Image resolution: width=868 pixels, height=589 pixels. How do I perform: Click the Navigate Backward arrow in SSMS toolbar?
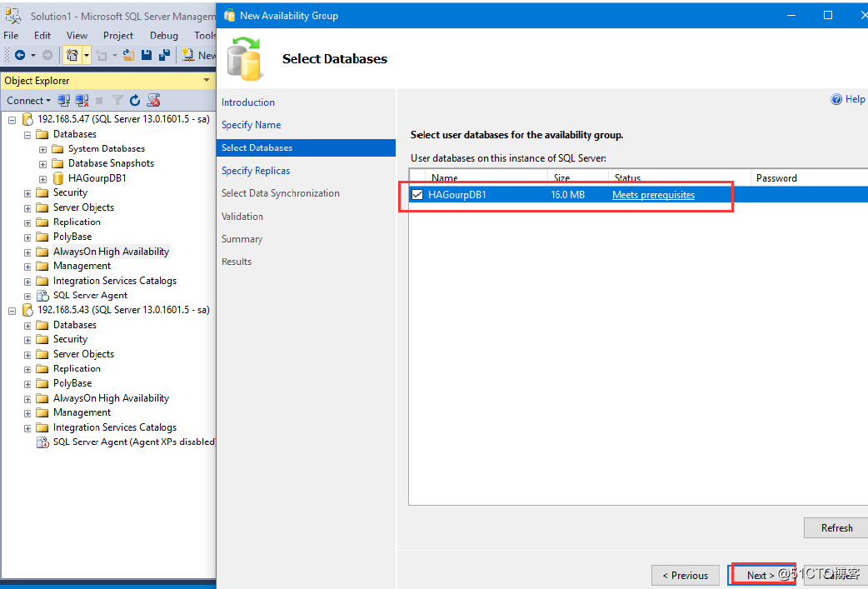click(21, 55)
